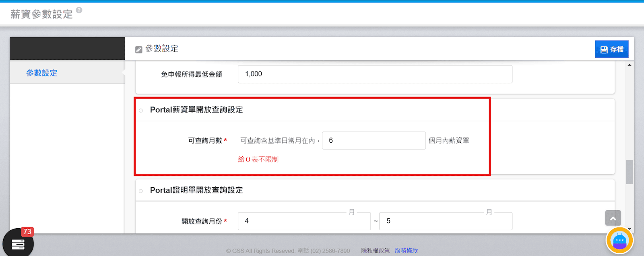Click the scroll-to-top arrow button
The image size is (644, 256).
[x=613, y=218]
